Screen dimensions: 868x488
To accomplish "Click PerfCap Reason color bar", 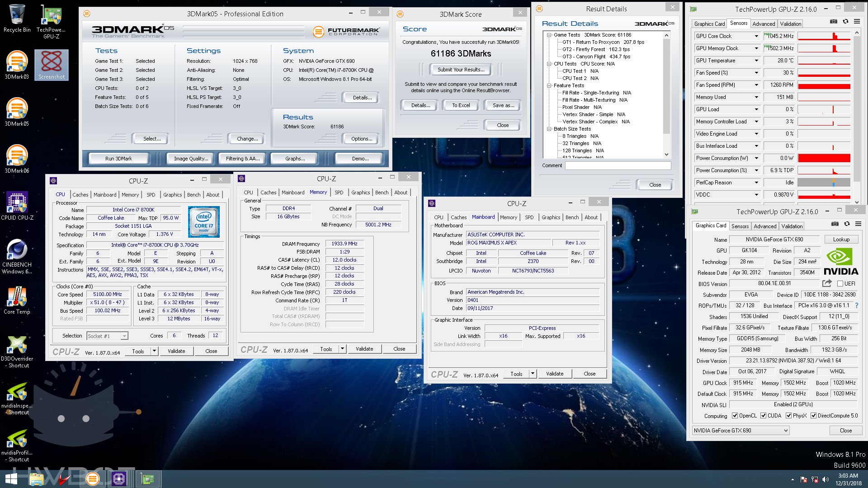I will pos(824,183).
